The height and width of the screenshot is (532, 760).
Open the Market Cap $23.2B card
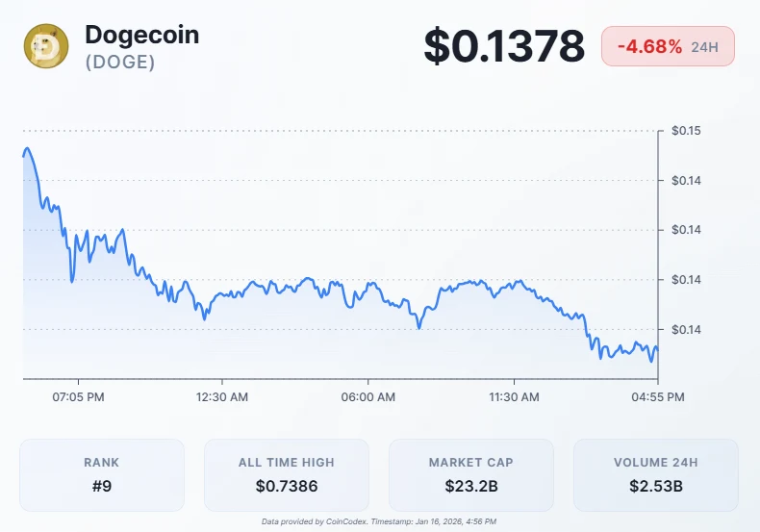pyautogui.click(x=471, y=474)
